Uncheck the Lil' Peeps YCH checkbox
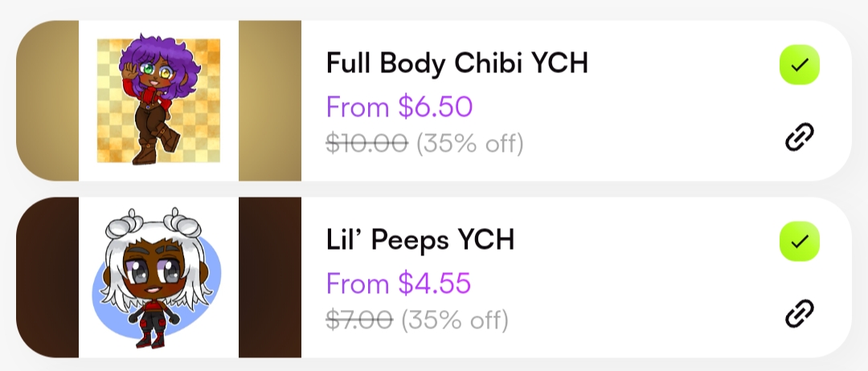The height and width of the screenshot is (371, 868). coord(799,241)
